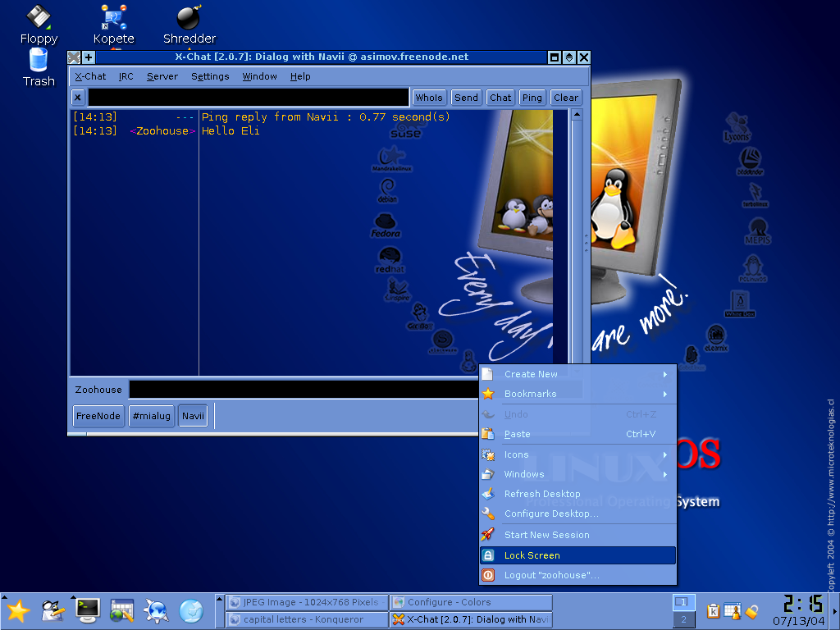Select the Navii dialog tab
This screenshot has width=840, height=630.
pyautogui.click(x=193, y=416)
